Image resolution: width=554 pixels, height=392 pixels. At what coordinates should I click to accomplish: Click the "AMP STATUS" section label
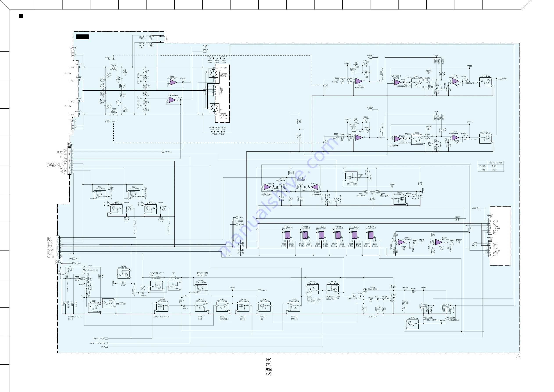coord(162,317)
